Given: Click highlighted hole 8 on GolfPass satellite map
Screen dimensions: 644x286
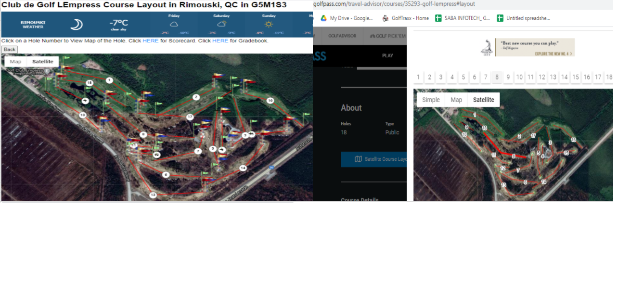Looking at the screenshot, I should 514,156.
